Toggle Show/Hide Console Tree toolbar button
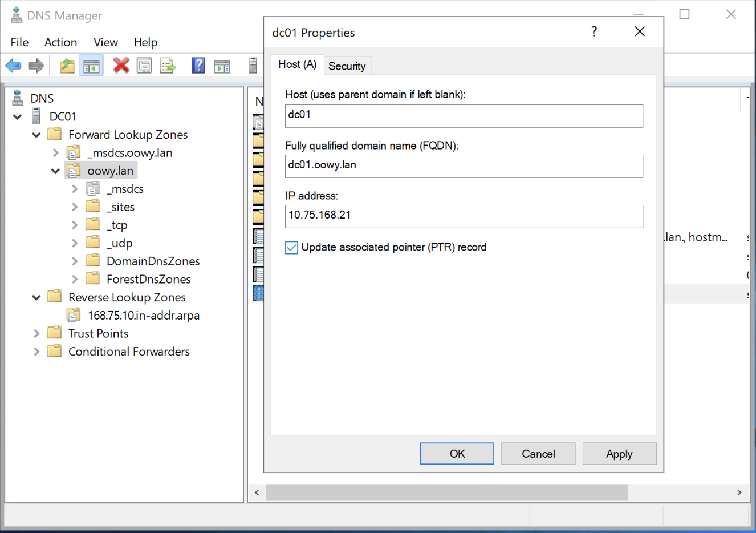756x533 pixels. click(91, 66)
